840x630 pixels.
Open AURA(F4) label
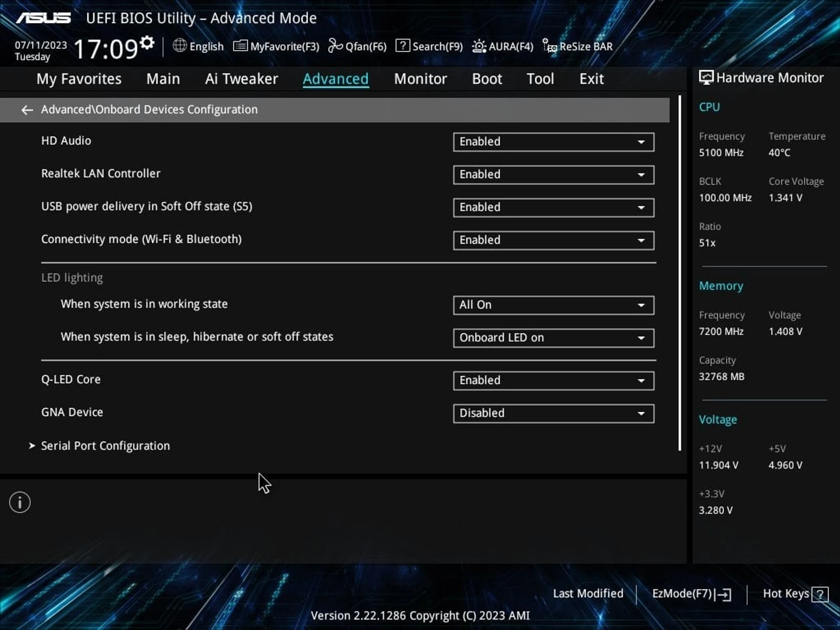(x=511, y=46)
